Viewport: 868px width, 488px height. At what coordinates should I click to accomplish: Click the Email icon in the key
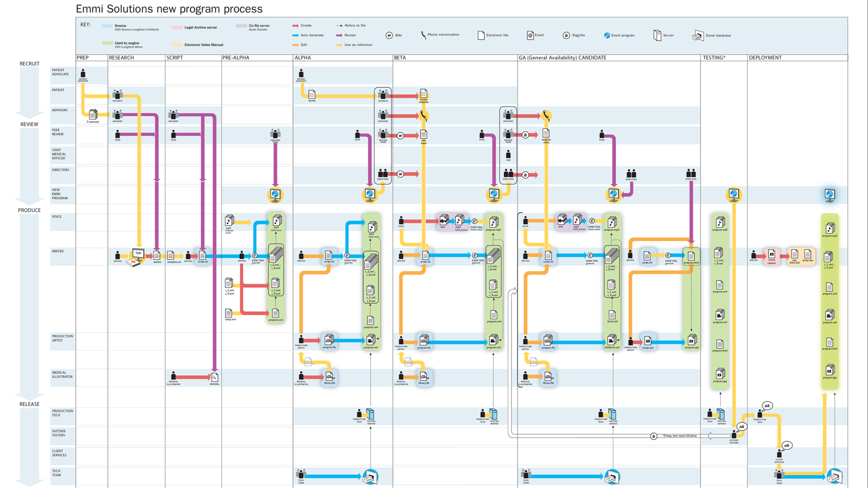[530, 35]
